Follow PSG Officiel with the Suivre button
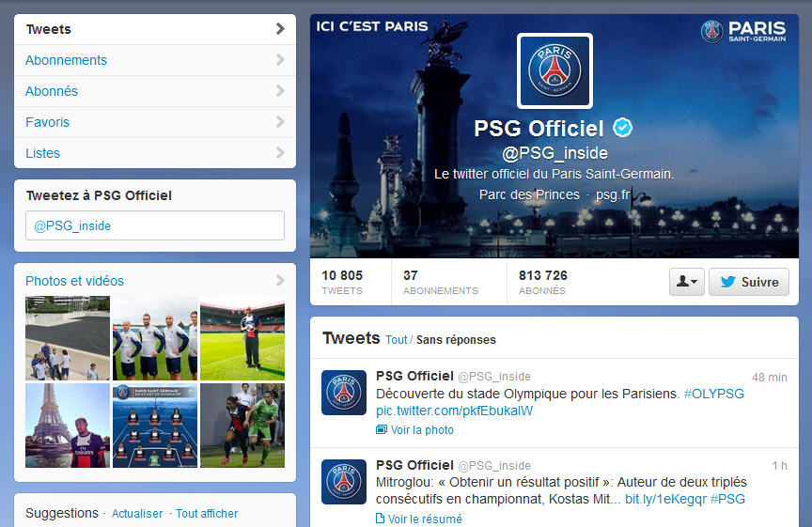This screenshot has height=527, width=812. tap(749, 282)
